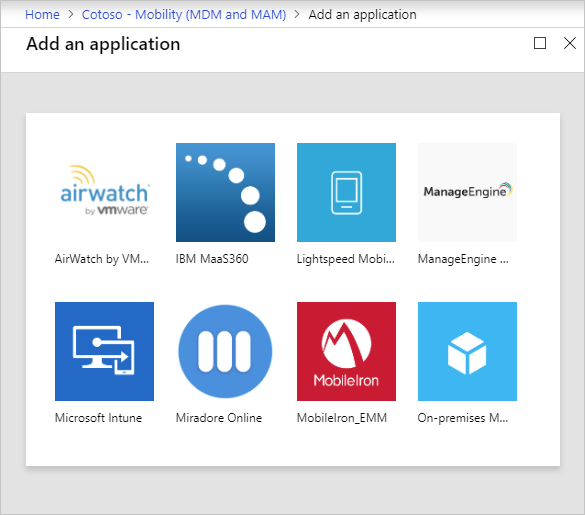Select the ManageEngine logo tile
This screenshot has width=585, height=515.
pos(467,192)
